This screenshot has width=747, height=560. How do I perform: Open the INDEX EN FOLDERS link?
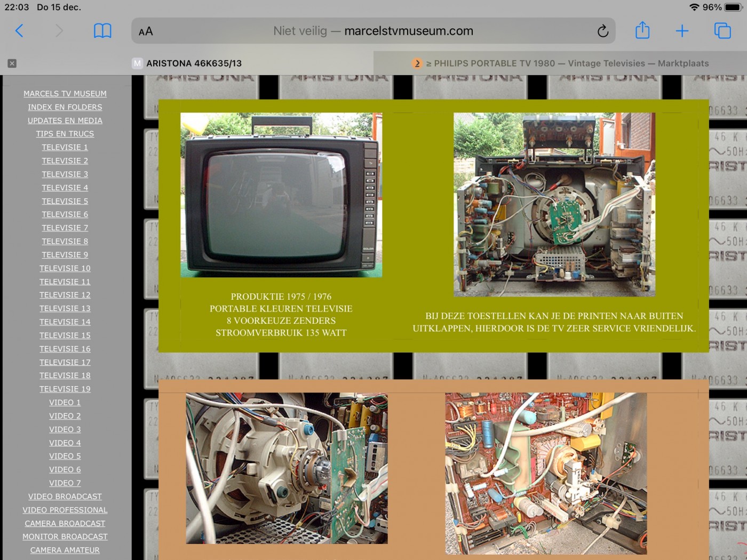point(65,107)
